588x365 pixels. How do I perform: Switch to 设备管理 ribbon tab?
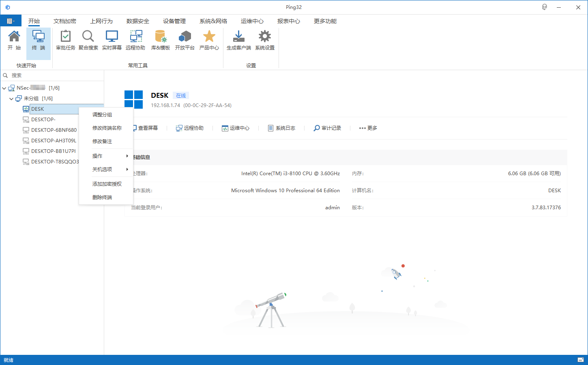click(174, 21)
